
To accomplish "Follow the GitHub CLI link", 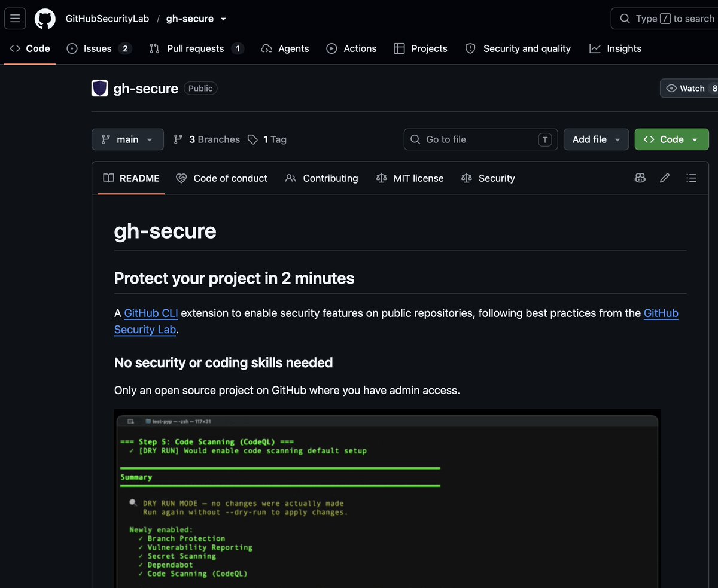I will coord(151,313).
